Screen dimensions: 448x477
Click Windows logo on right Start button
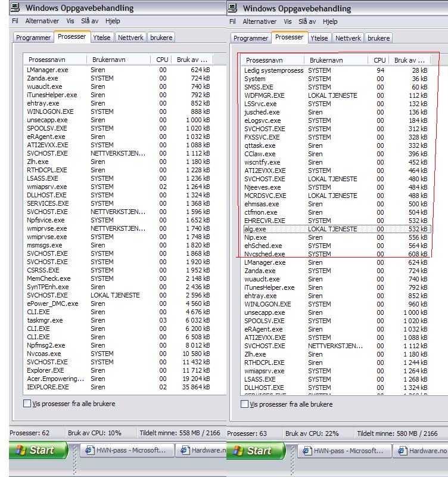point(238,451)
